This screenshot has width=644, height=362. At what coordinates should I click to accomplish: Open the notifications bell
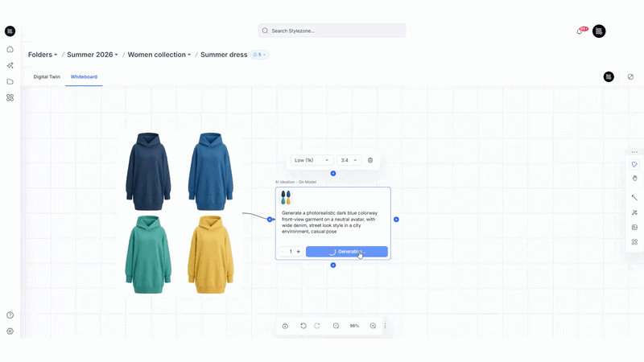pos(580,31)
